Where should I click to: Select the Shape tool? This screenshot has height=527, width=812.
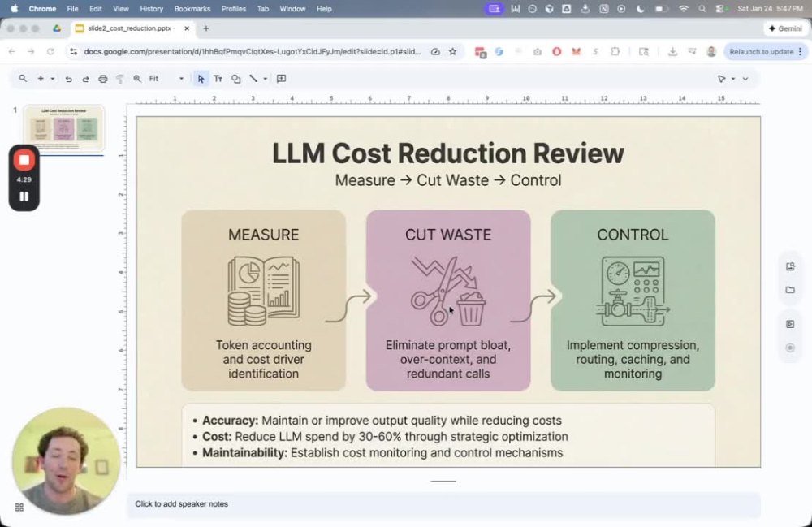click(x=236, y=79)
